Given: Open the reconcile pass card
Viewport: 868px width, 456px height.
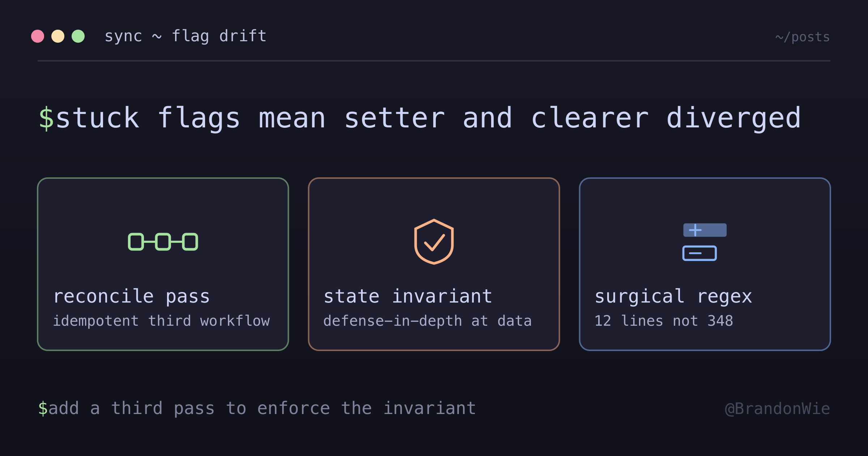Looking at the screenshot, I should click(163, 264).
